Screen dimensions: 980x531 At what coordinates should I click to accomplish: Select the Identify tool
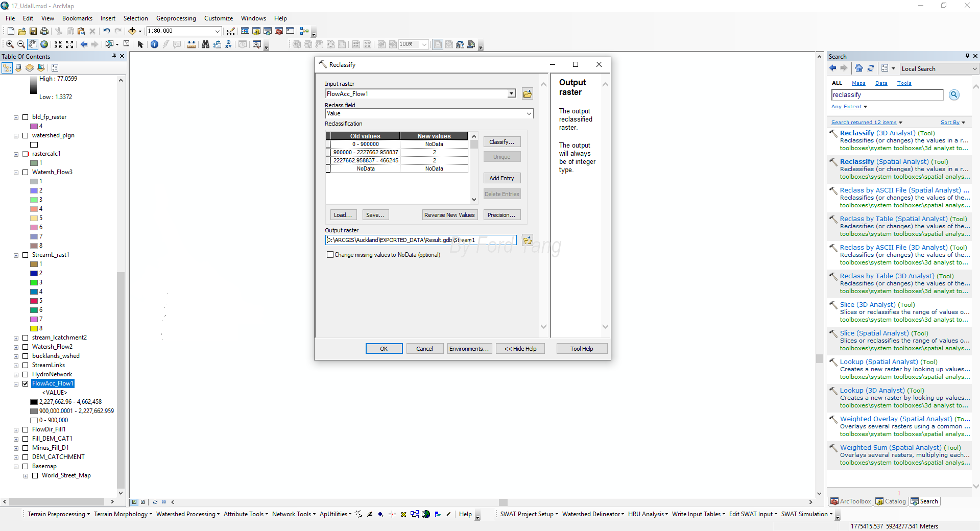click(x=154, y=44)
